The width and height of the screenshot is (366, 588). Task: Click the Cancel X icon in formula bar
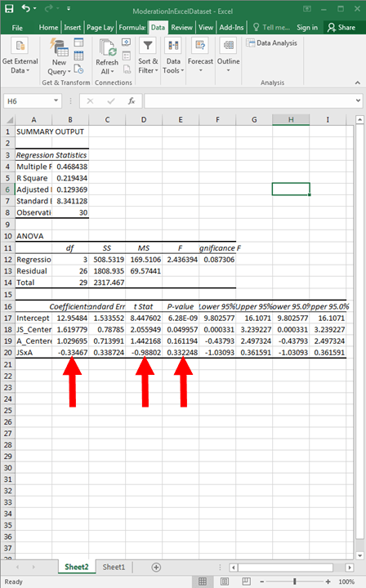click(90, 101)
